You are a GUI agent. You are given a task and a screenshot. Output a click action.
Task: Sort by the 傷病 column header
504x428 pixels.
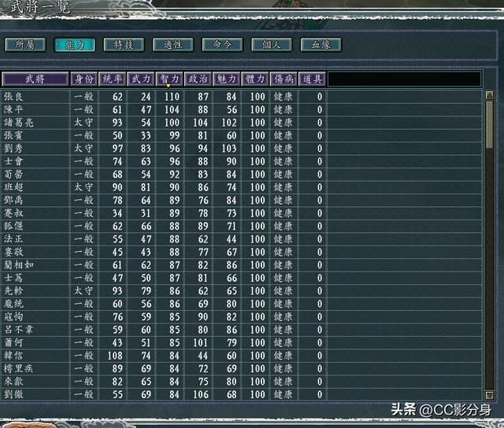pyautogui.click(x=283, y=79)
